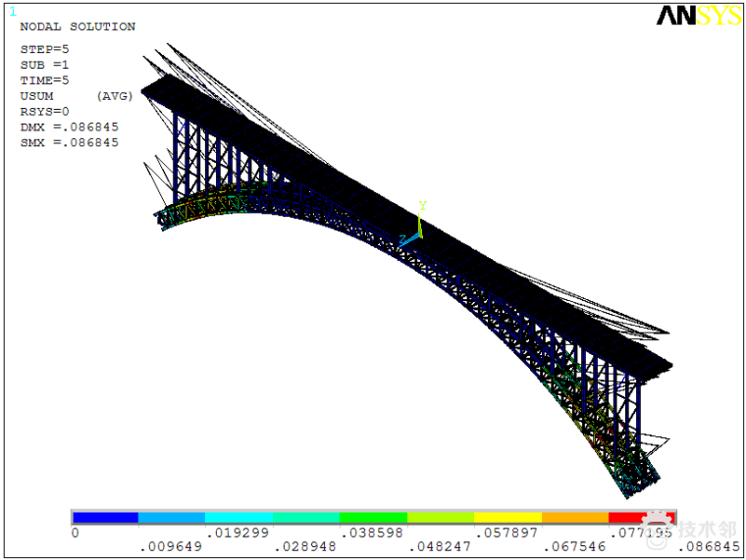Image resolution: width=746 pixels, height=560 pixels.
Task: Select the orange legend color band
Action: tap(574, 517)
